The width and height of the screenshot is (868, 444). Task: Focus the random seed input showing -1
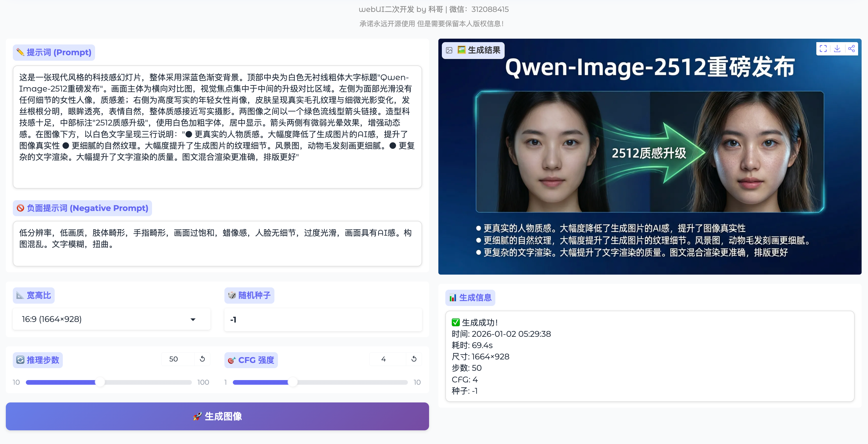[323, 319]
